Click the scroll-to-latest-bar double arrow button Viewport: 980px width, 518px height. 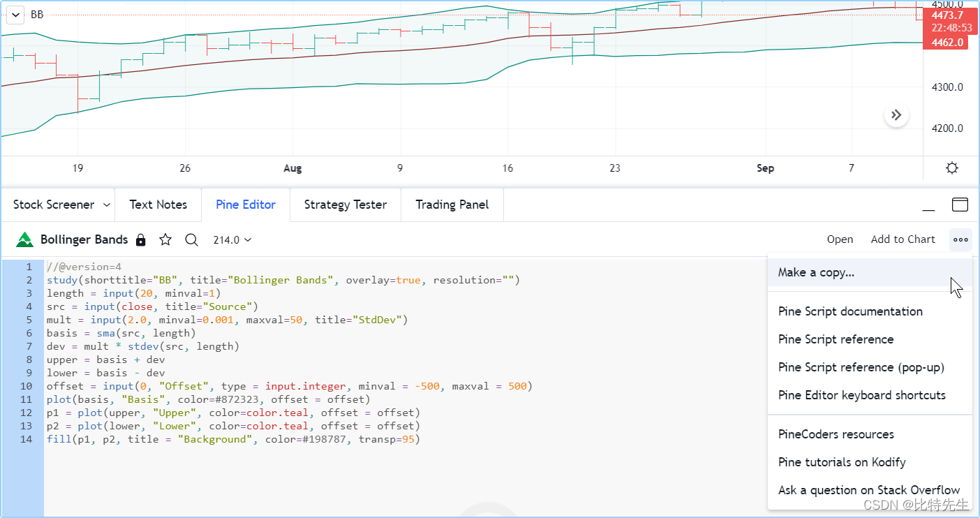pyautogui.click(x=896, y=115)
